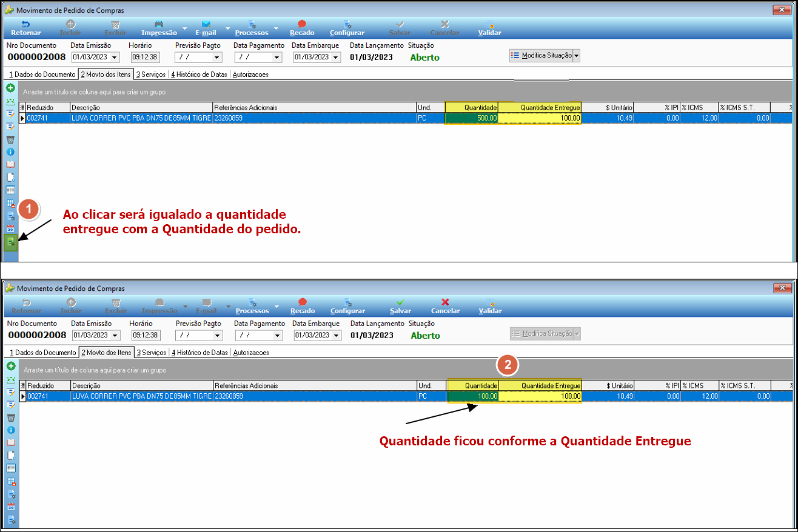Click the open book icon in the lower window sidebar
Viewport: 798px width, 532px height.
click(x=10, y=442)
